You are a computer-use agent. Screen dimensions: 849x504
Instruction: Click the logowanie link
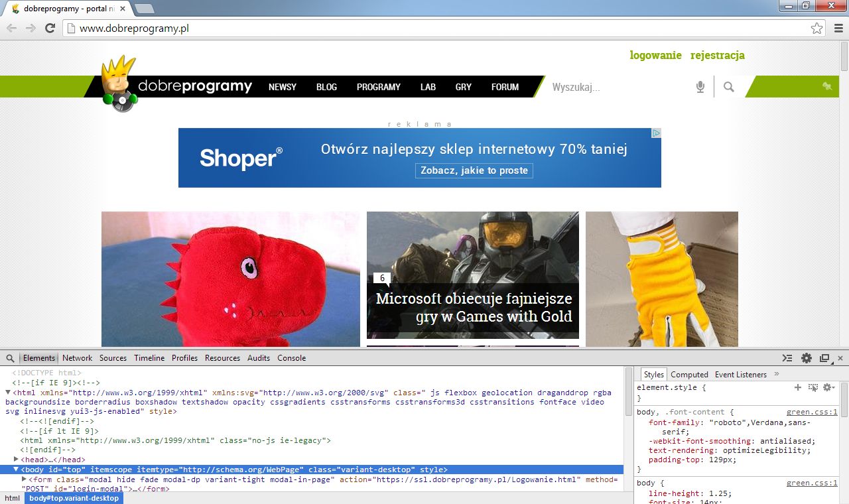(656, 55)
